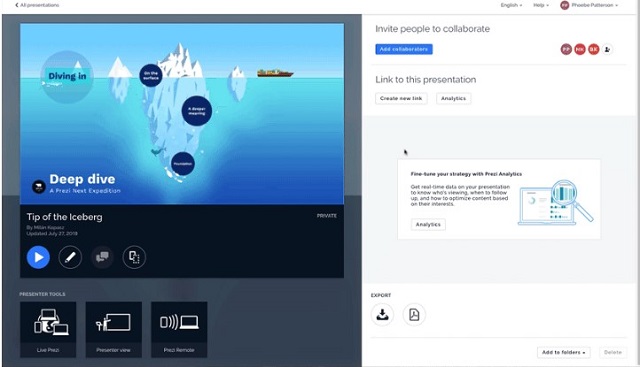Open the Presenter view tool
Viewport: 640px width, 367px height.
click(x=113, y=330)
